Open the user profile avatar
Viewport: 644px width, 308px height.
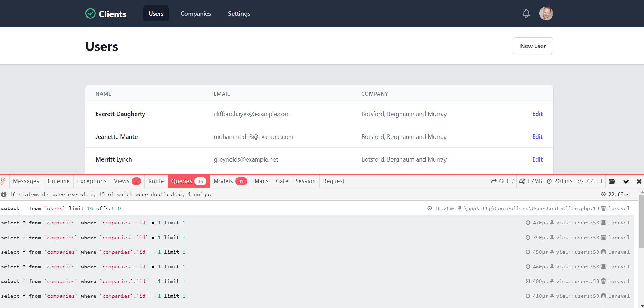(x=546, y=13)
